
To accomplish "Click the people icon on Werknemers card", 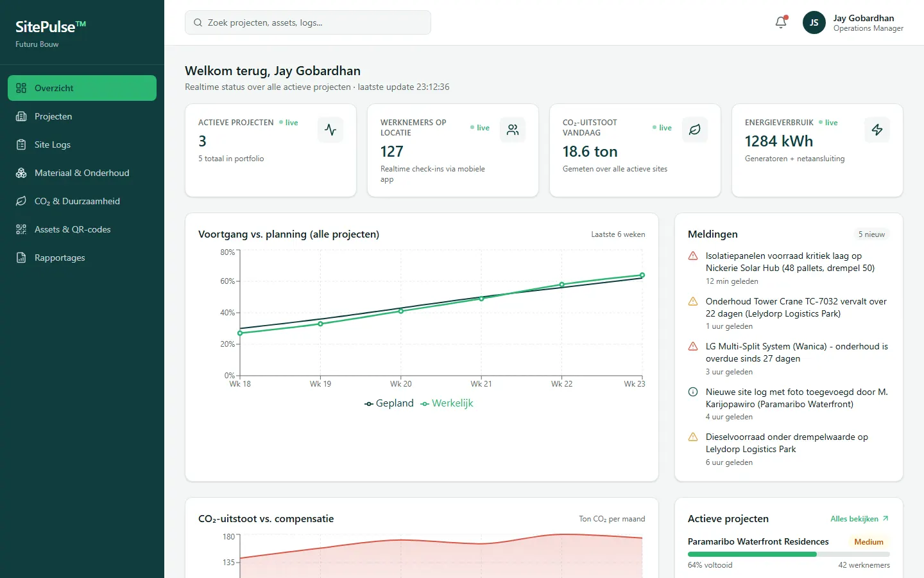I will point(513,130).
